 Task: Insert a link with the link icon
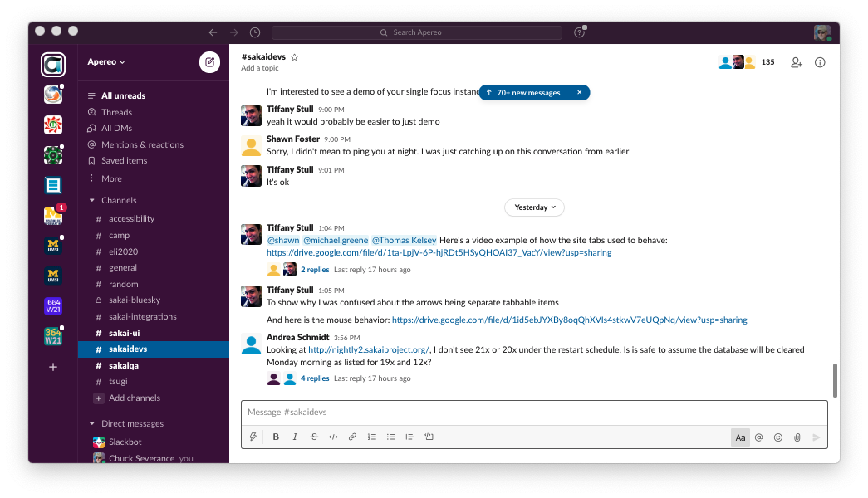(352, 437)
